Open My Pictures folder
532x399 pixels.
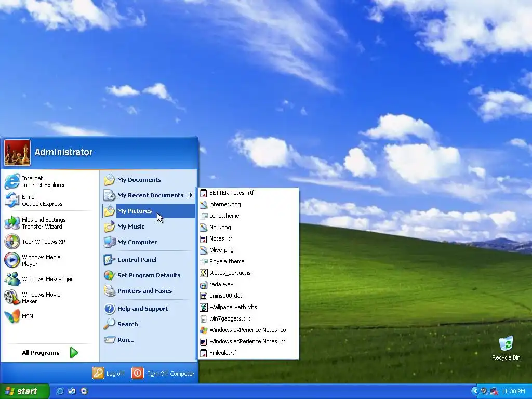(148, 211)
